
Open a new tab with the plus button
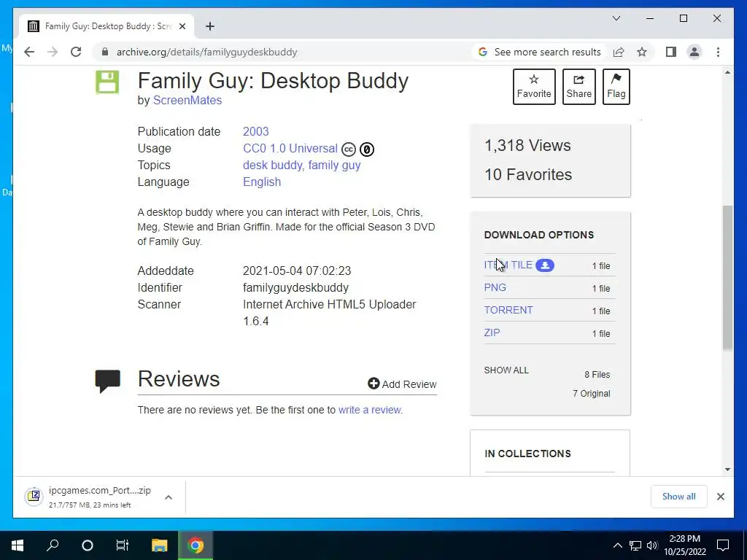[x=210, y=26]
